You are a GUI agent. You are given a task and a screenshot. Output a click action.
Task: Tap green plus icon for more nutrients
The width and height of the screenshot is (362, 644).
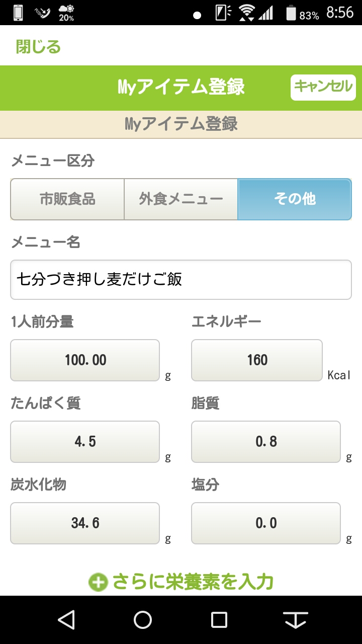coord(98,582)
